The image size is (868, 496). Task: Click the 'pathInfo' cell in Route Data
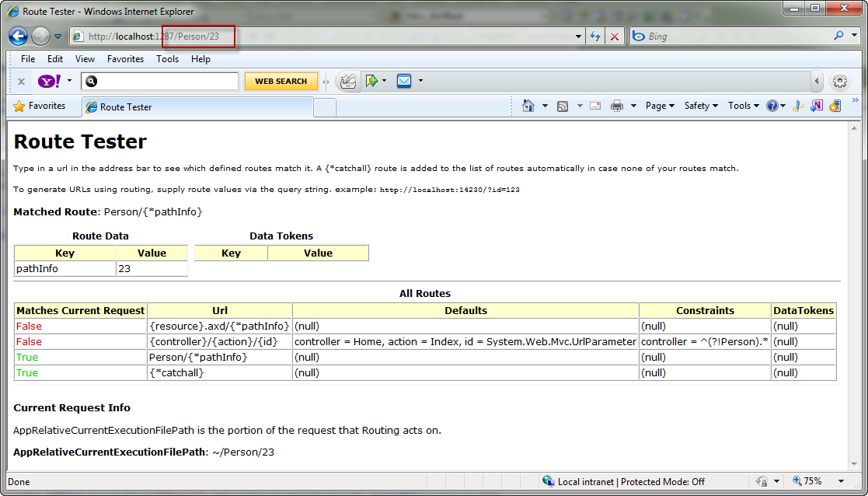[x=64, y=268]
